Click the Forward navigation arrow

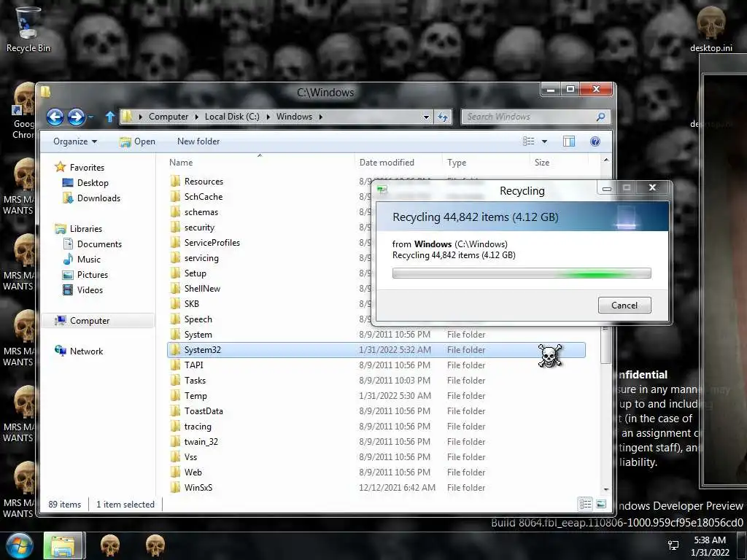[76, 117]
